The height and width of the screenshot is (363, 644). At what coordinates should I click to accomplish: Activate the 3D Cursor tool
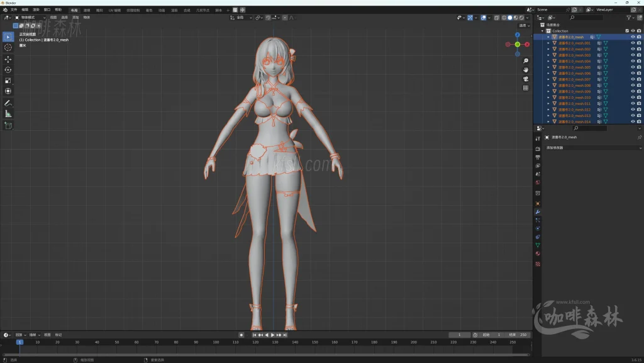(8, 48)
